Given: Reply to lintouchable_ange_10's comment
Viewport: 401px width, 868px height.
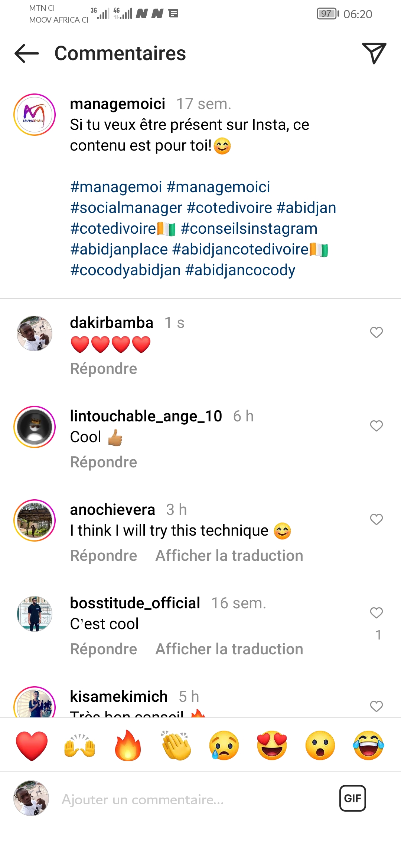Looking at the screenshot, I should (x=104, y=462).
